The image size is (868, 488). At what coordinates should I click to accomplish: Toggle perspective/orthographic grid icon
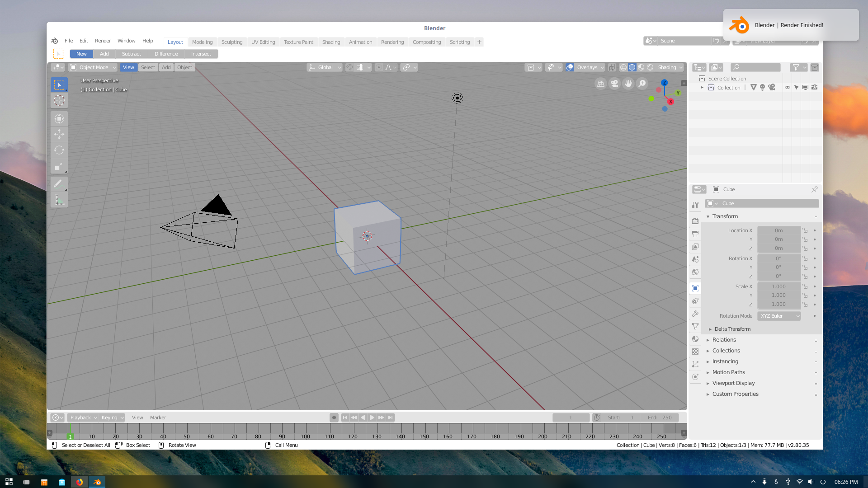click(601, 84)
